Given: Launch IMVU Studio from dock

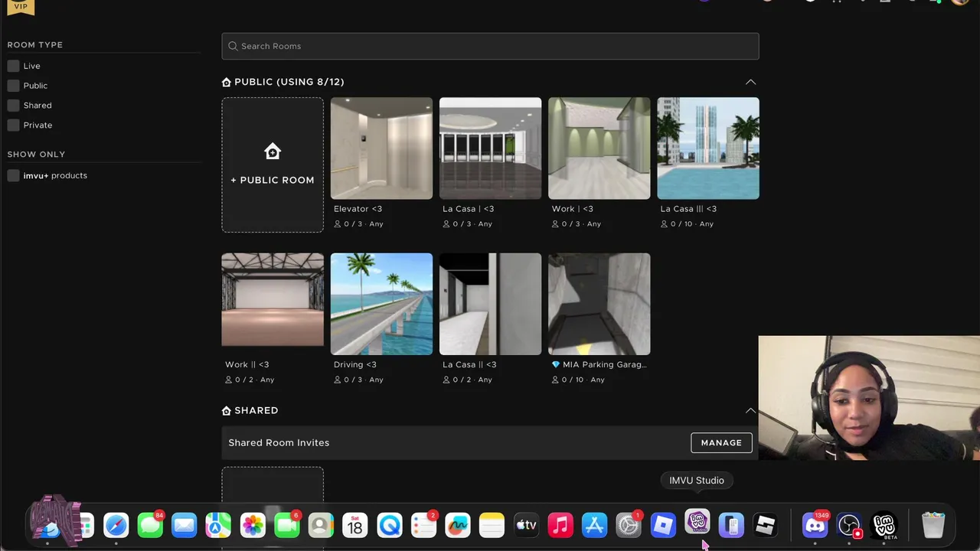Looking at the screenshot, I should pos(697,522).
